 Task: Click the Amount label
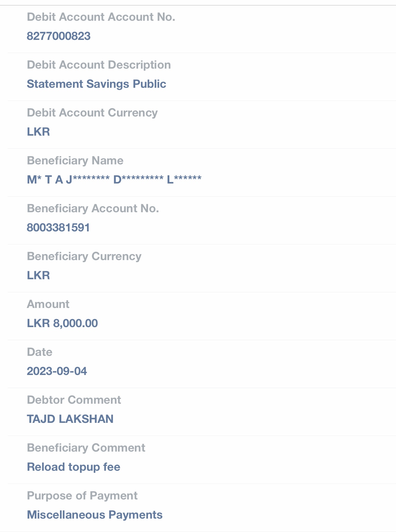point(48,304)
